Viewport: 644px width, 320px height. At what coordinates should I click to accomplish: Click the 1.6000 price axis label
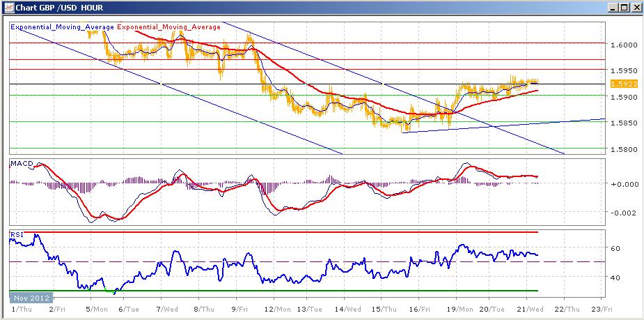pyautogui.click(x=624, y=45)
